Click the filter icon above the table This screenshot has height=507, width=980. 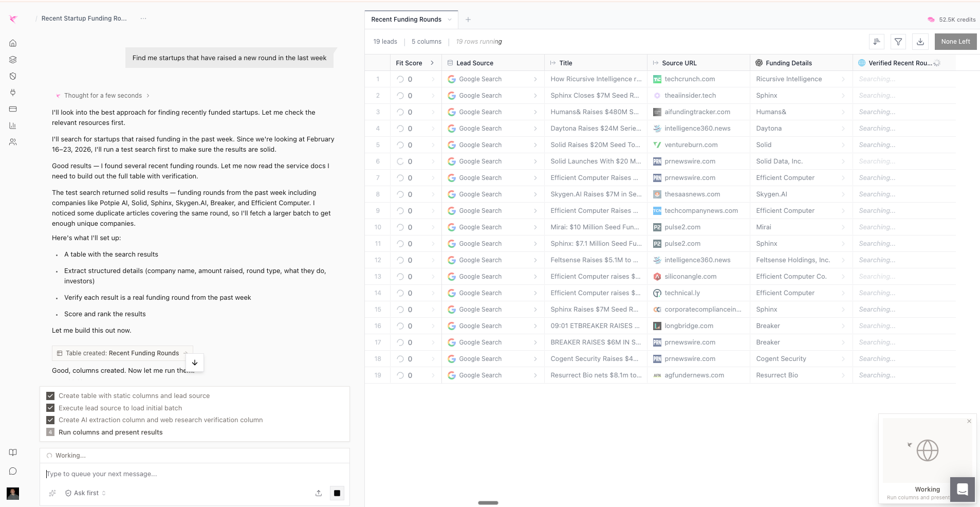[898, 42]
